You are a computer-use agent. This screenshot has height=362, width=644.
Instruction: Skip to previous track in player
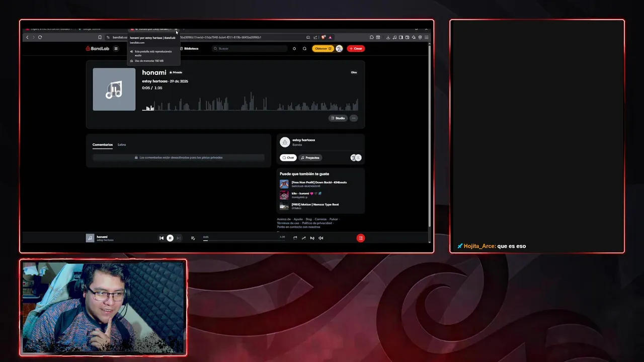162,238
